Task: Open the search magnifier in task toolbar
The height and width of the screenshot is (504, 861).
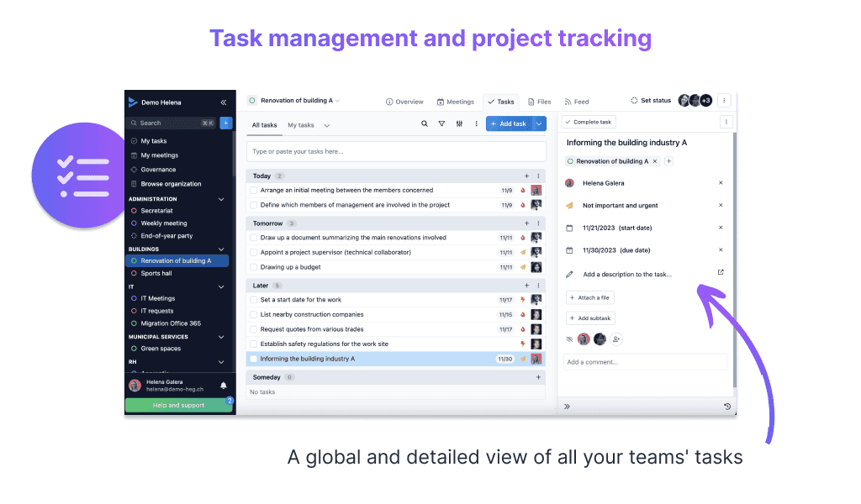Action: (x=425, y=124)
